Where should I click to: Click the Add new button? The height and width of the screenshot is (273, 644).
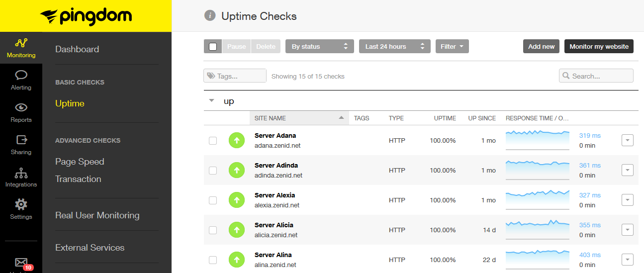click(541, 46)
